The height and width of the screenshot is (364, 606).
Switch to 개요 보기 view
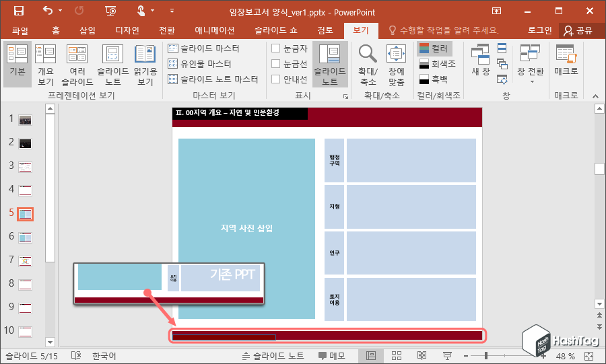pos(46,64)
